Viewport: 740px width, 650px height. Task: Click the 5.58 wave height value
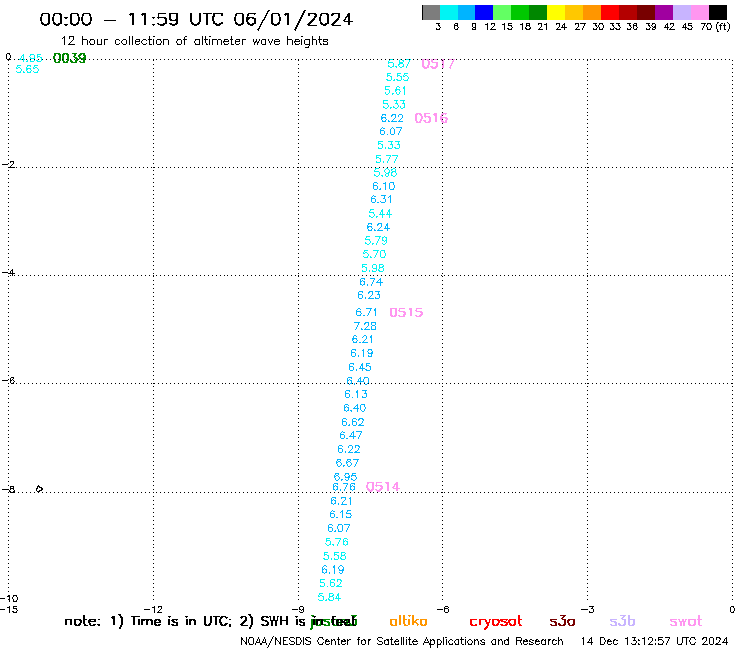[335, 556]
